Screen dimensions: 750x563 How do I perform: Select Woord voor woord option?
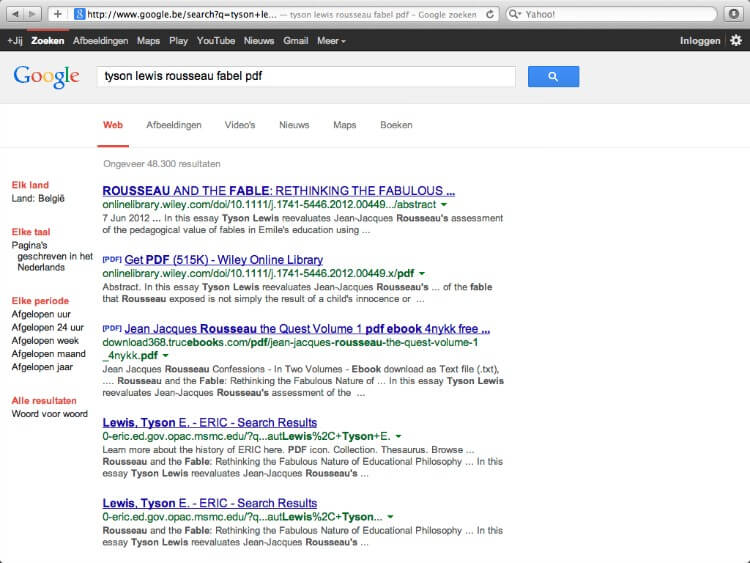click(x=50, y=414)
